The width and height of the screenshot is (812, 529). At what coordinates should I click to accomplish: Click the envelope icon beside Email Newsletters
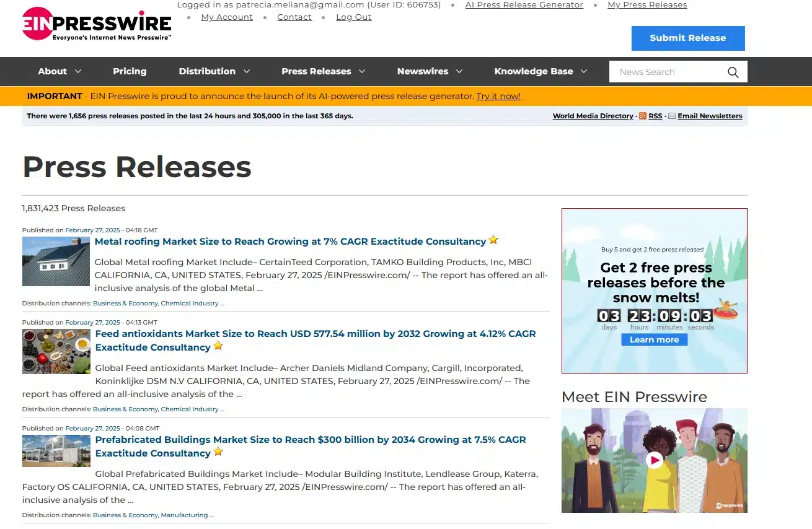click(671, 116)
